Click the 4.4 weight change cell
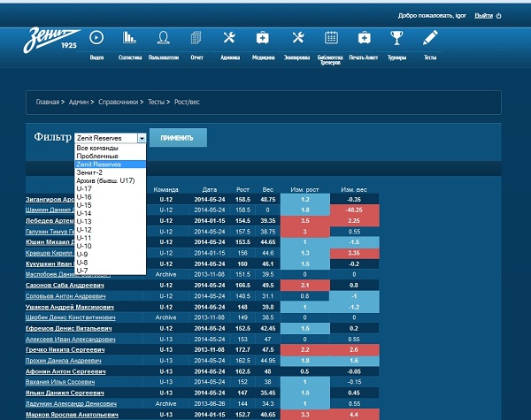 point(354,415)
